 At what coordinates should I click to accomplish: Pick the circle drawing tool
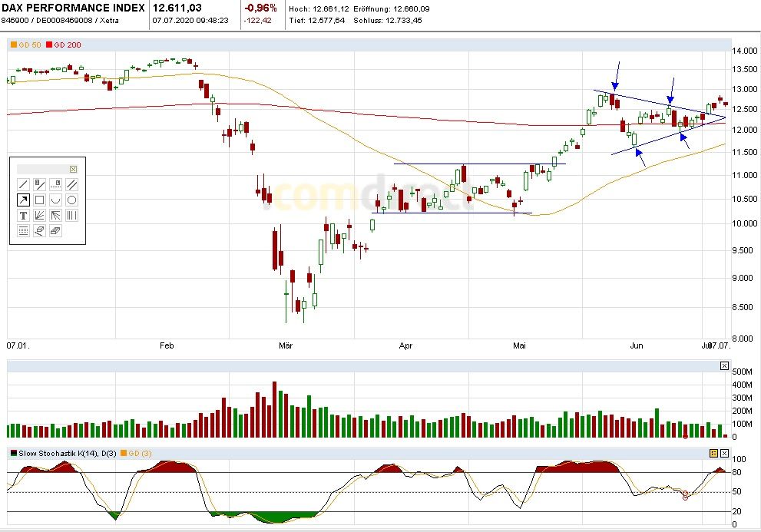[x=71, y=200]
